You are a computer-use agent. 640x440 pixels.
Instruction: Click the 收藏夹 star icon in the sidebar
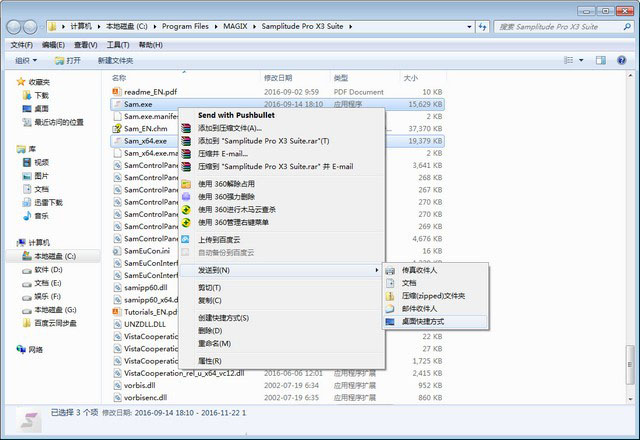(x=21, y=82)
